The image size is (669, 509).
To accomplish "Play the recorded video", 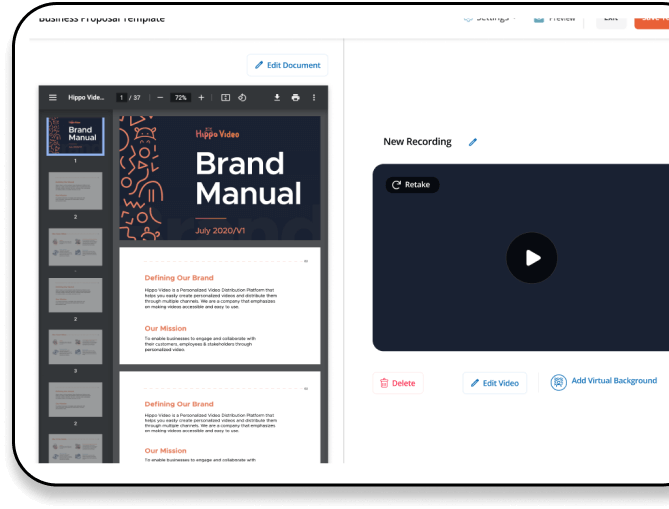I will 531,258.
